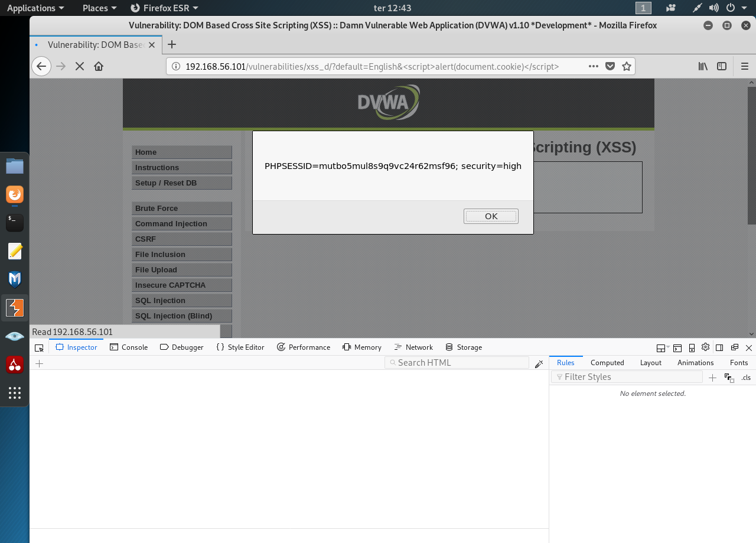Dock DevTools to the side
Viewport: 756px width, 543px height.
coord(719,347)
